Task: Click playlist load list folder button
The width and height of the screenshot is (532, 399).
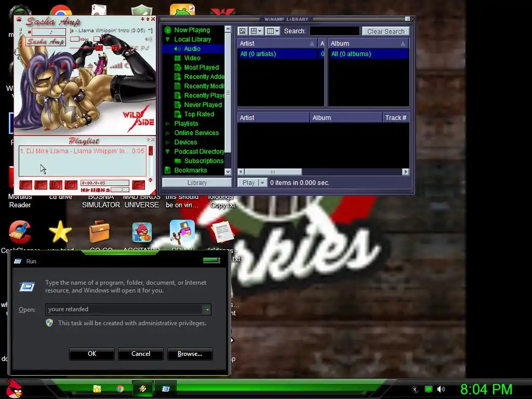Action: 138,185
